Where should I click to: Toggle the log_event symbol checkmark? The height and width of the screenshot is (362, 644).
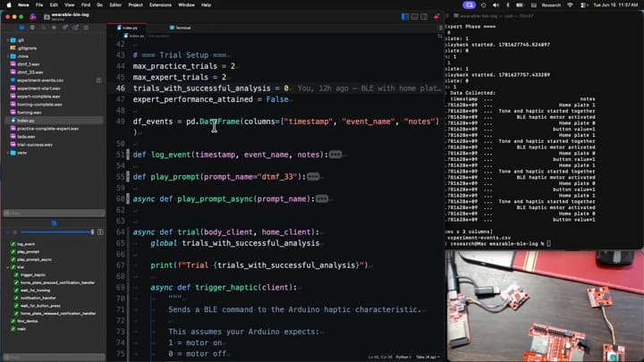coord(13,244)
